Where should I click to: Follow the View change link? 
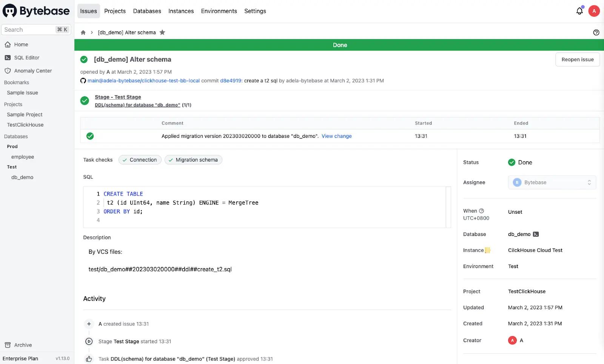coord(336,136)
